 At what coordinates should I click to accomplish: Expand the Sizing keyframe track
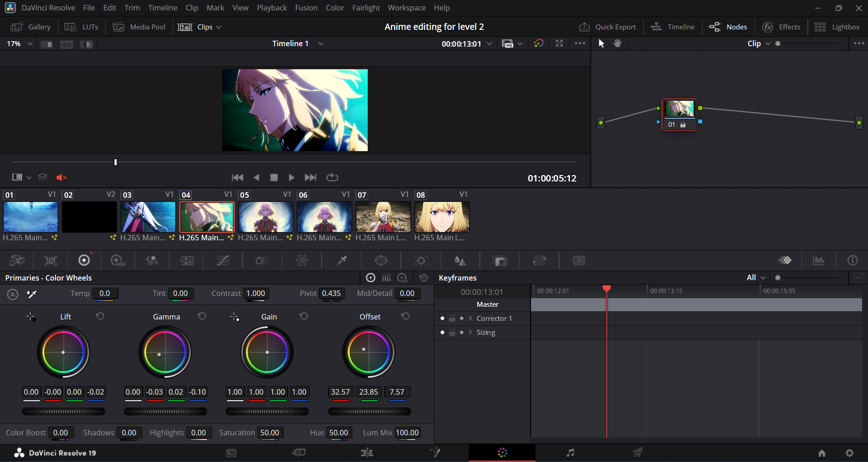(x=470, y=333)
